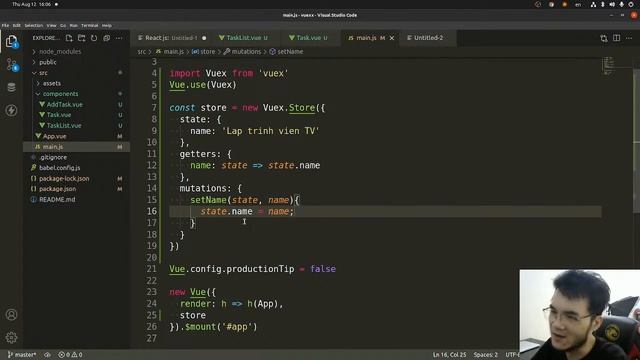Click the synchronize changes icon in status bar
The width and height of the screenshot is (640, 360).
pyautogui.click(x=47, y=355)
